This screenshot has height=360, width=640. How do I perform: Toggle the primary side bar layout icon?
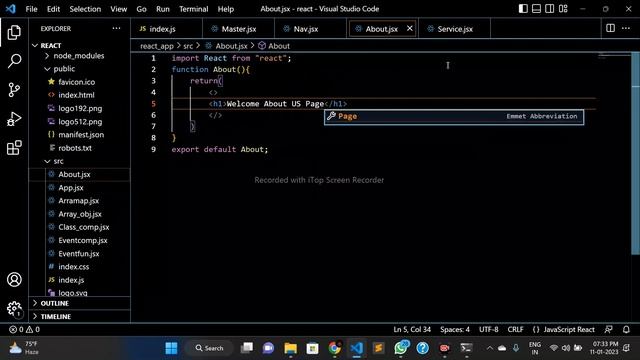point(523,9)
